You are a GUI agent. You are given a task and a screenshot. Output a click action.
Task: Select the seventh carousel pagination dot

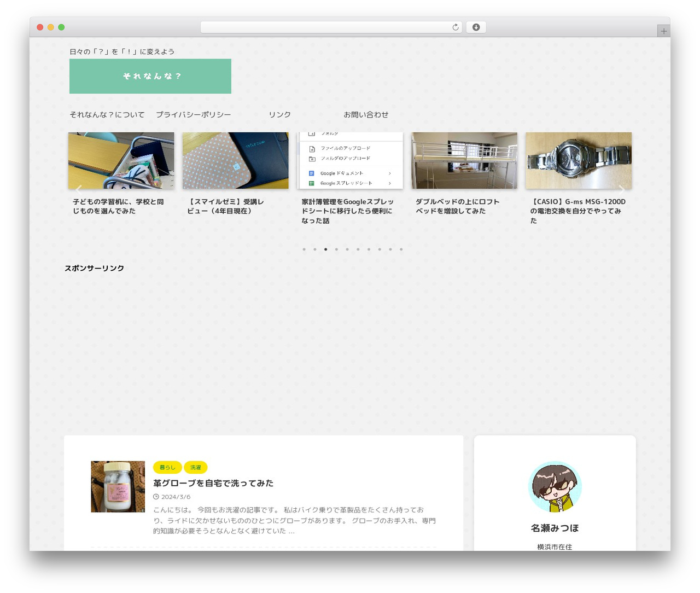point(369,249)
